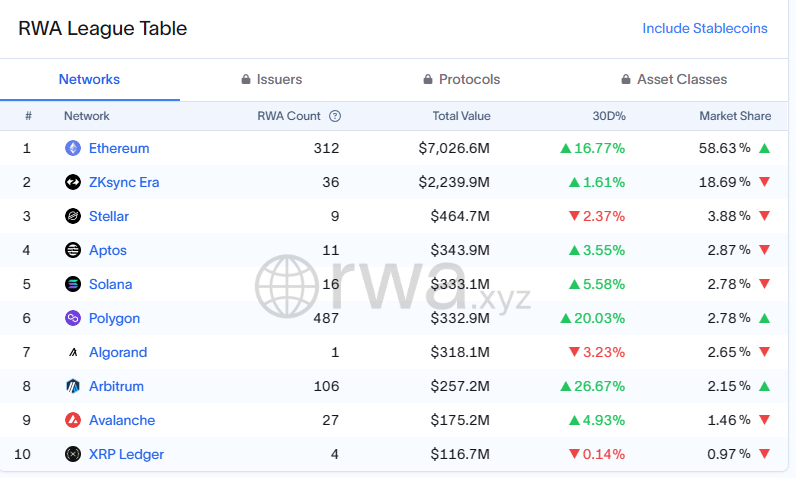The image size is (796, 478).
Task: Click Ethereum's green market share up arrow
Action: pyautogui.click(x=765, y=148)
